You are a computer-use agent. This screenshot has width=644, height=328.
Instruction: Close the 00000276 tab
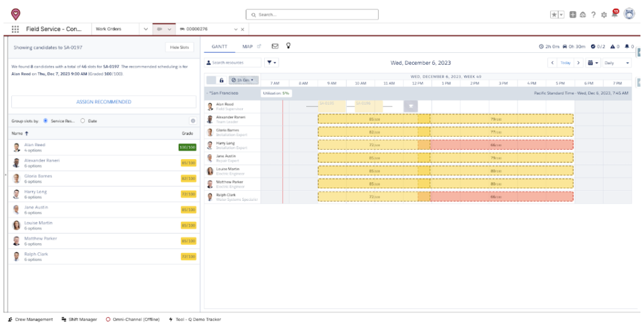click(242, 30)
